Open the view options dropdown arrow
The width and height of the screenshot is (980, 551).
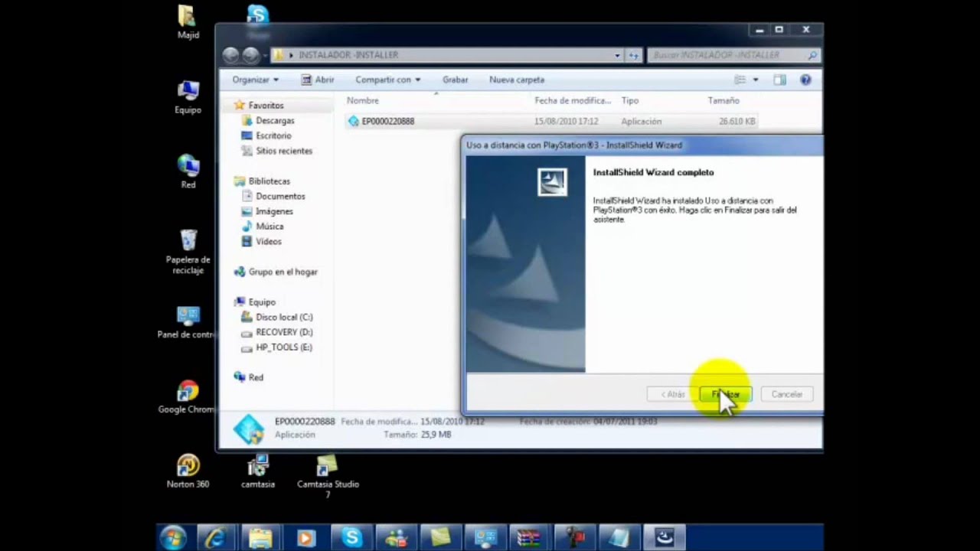coord(756,80)
